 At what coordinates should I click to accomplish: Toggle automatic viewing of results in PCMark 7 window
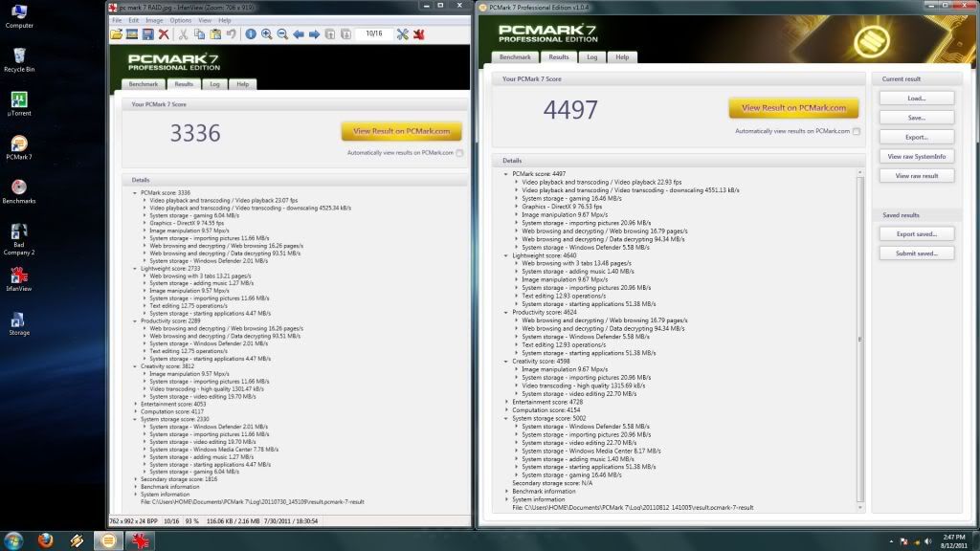[857, 131]
